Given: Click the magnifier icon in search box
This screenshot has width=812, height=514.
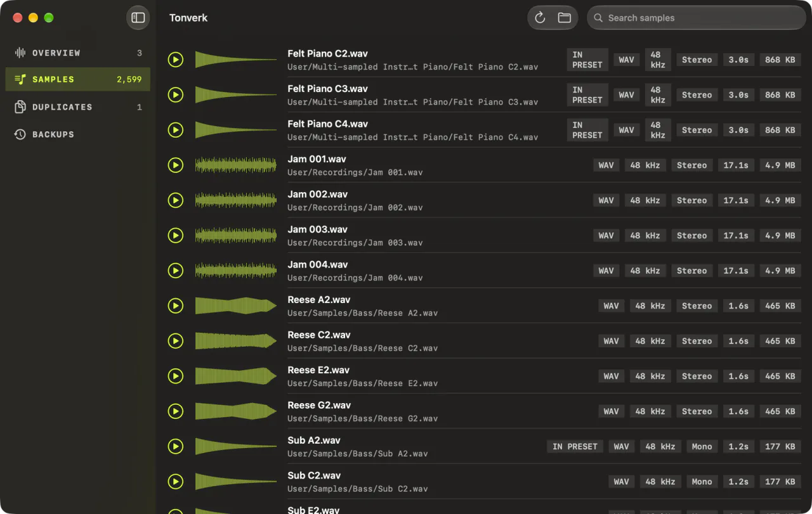Looking at the screenshot, I should click(x=598, y=18).
